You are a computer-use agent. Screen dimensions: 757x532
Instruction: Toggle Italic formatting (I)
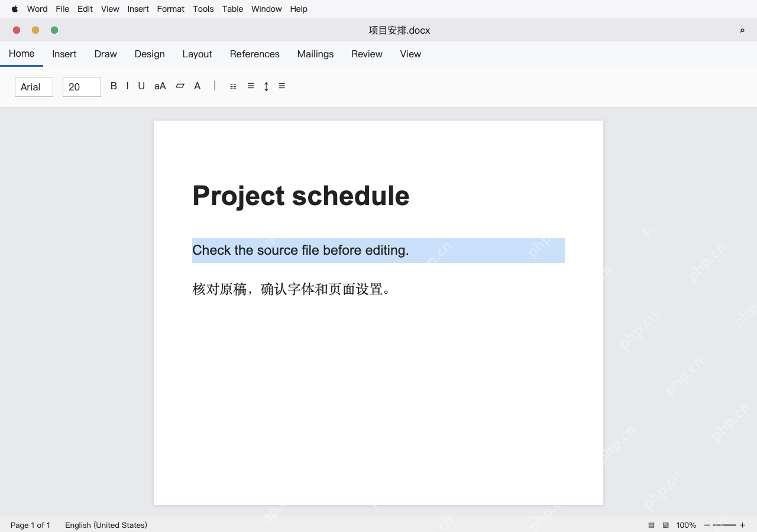(x=127, y=86)
